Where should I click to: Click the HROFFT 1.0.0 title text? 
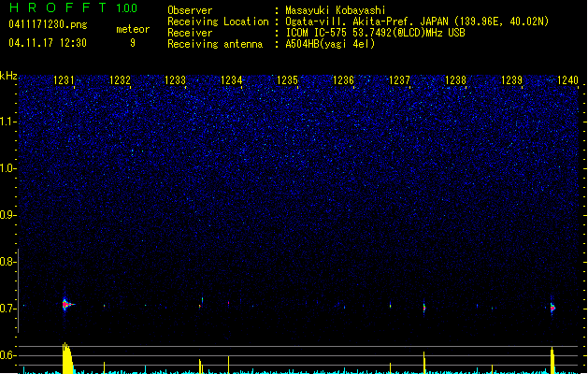coord(73,7)
